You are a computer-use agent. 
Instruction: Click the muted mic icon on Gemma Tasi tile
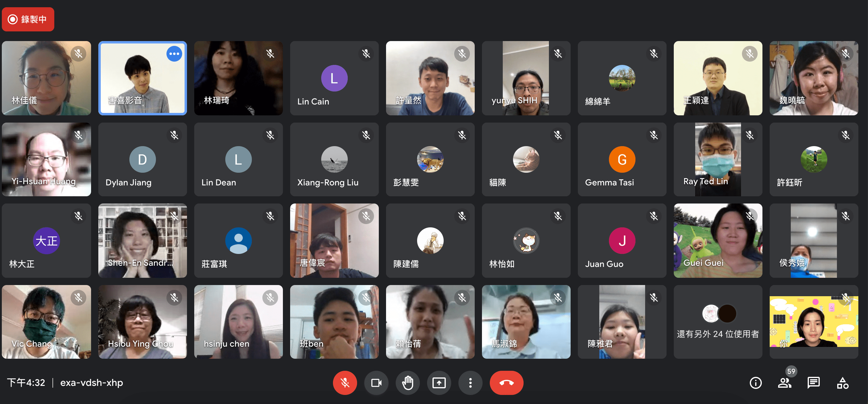point(654,135)
